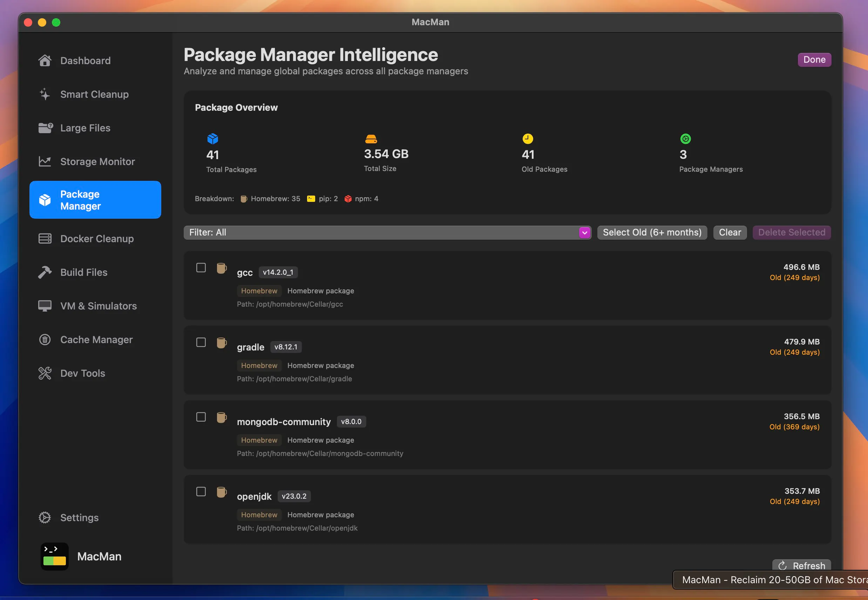This screenshot has height=600, width=868.
Task: Click Select Old (6+ months) button
Action: tap(652, 232)
